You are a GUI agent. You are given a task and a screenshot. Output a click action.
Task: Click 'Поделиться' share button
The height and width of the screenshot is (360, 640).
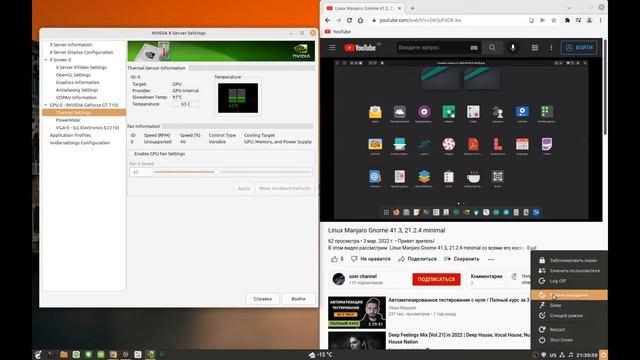click(418, 259)
